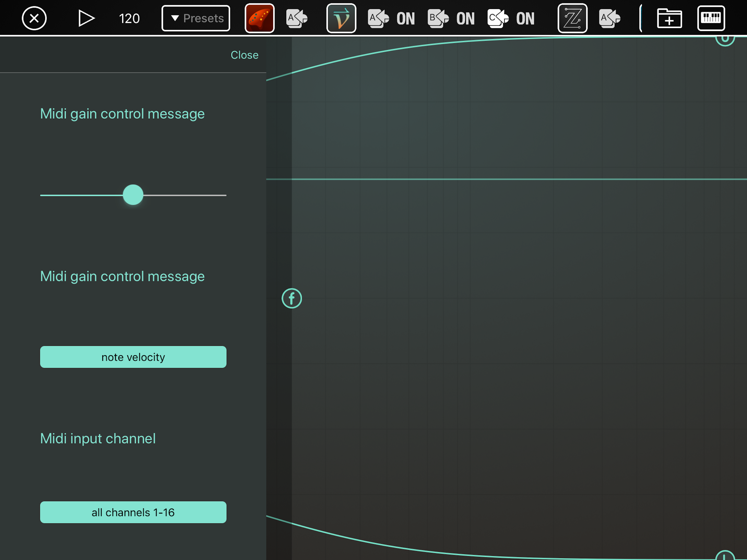Click the A window icon beside ocarina
This screenshot has width=747, height=560.
coord(296,18)
